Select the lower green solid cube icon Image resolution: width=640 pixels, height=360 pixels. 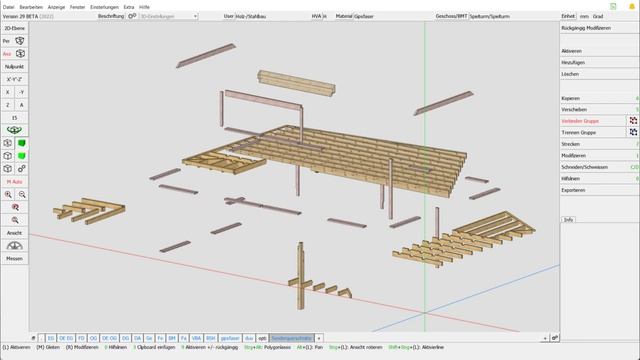[22, 156]
